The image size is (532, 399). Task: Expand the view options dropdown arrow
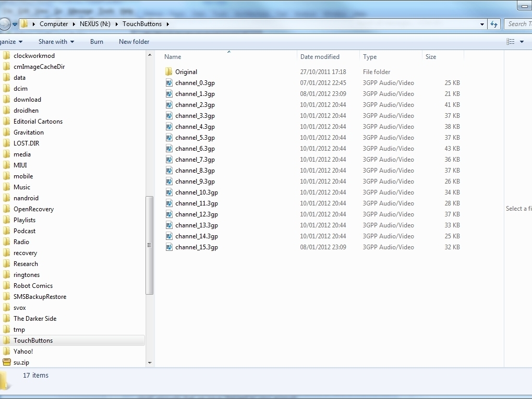[522, 41]
